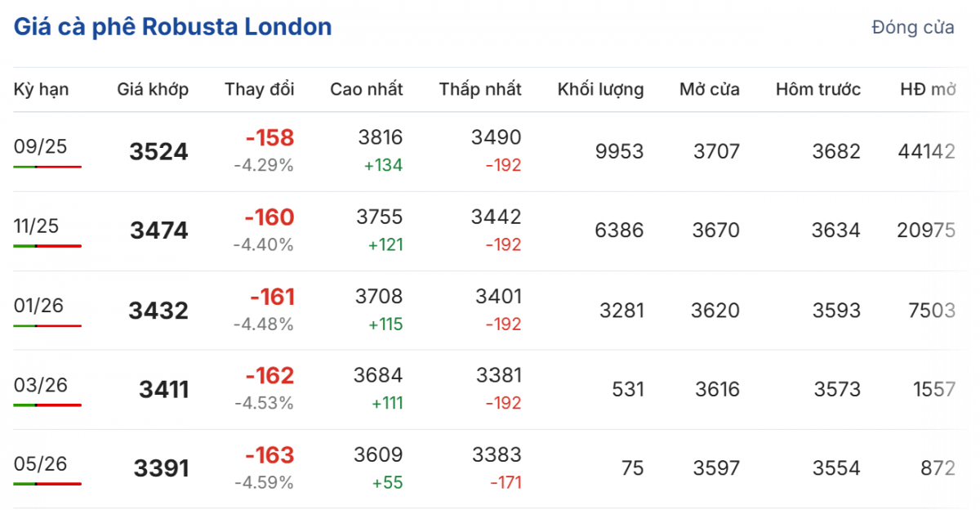
Task: Click the green-red range bar under 09/25
Action: [47, 167]
